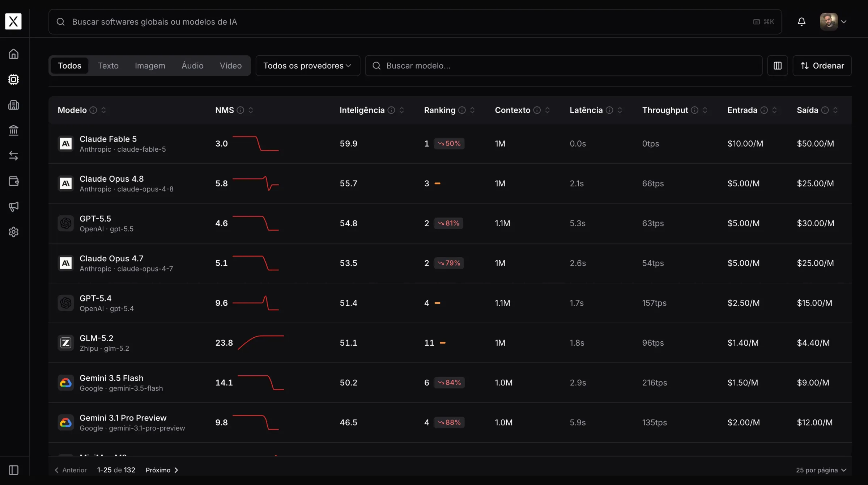Focus the Buscar modelo search field
The width and height of the screenshot is (868, 485).
[x=563, y=66]
